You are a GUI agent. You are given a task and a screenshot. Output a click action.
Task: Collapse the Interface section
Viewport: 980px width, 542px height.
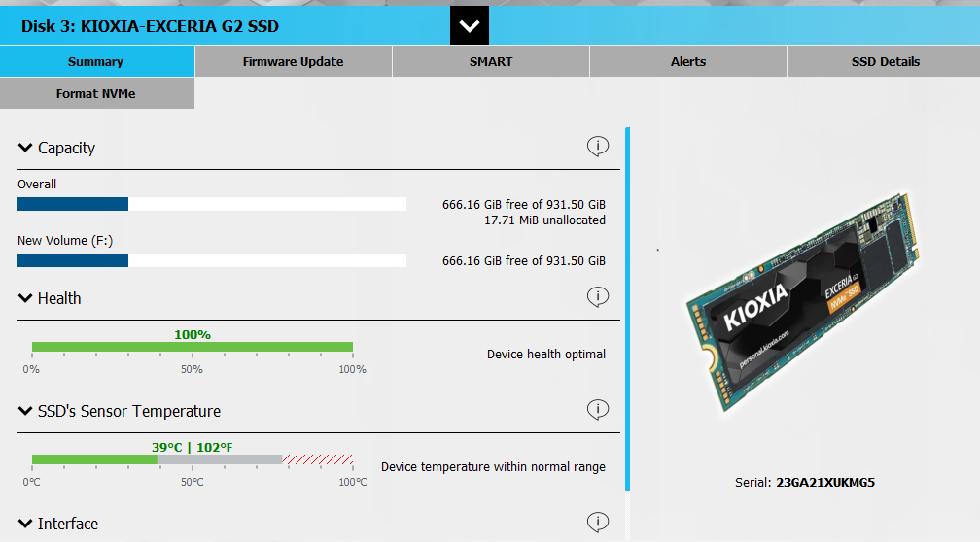pos(25,523)
